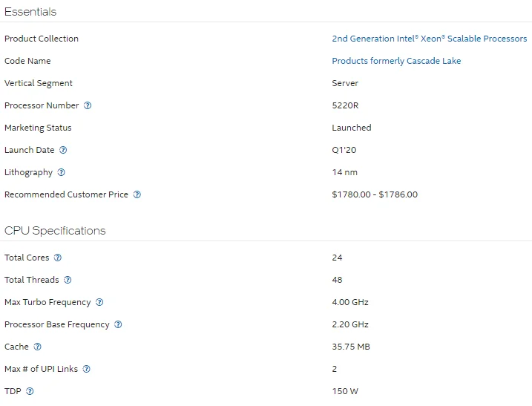Image resolution: width=532 pixels, height=406 pixels.
Task: Click the CPU Specifications section heading
Action: click(55, 231)
